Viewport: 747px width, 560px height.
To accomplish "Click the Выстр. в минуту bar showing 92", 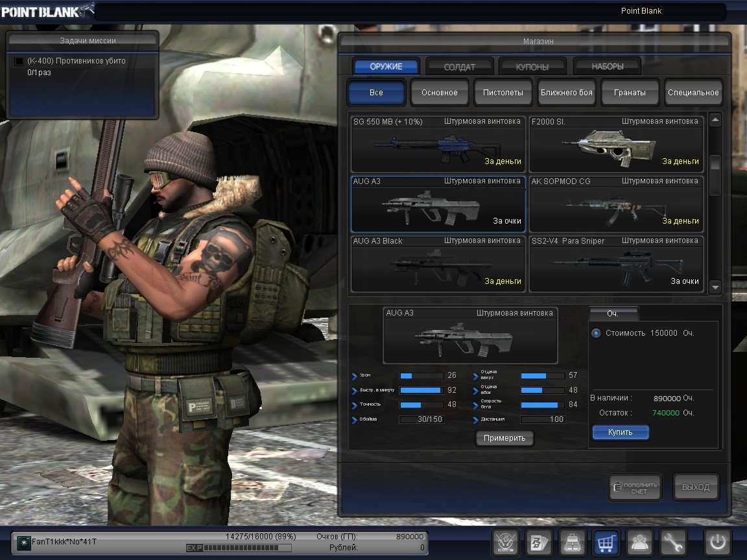I will click(x=421, y=390).
